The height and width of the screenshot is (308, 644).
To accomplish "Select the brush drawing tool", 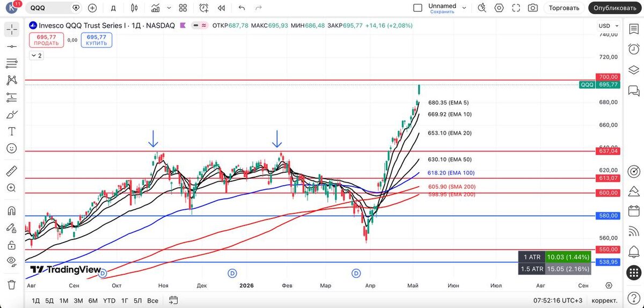I will point(12,114).
